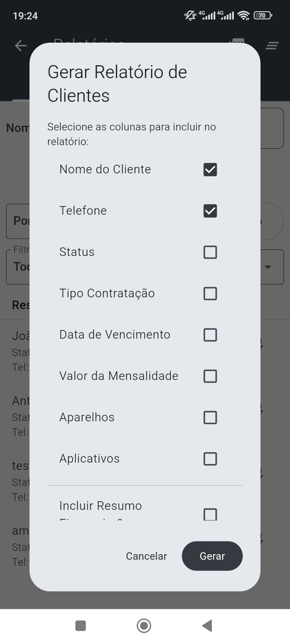This screenshot has width=290, height=644.
Task: Tap Cancelar to dismiss dialog
Action: click(146, 556)
